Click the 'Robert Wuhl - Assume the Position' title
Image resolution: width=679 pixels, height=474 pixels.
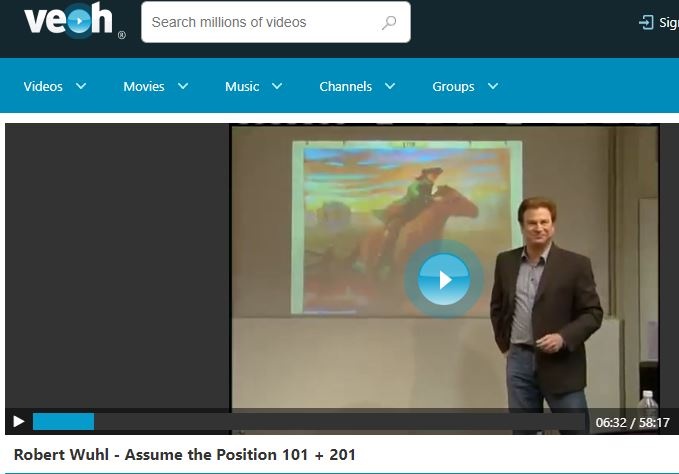coord(185,454)
